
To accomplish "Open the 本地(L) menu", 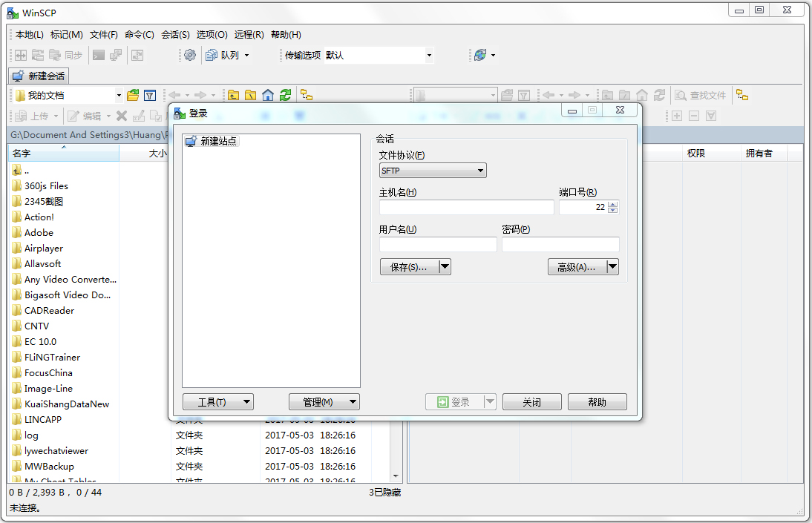I will 30,35.
